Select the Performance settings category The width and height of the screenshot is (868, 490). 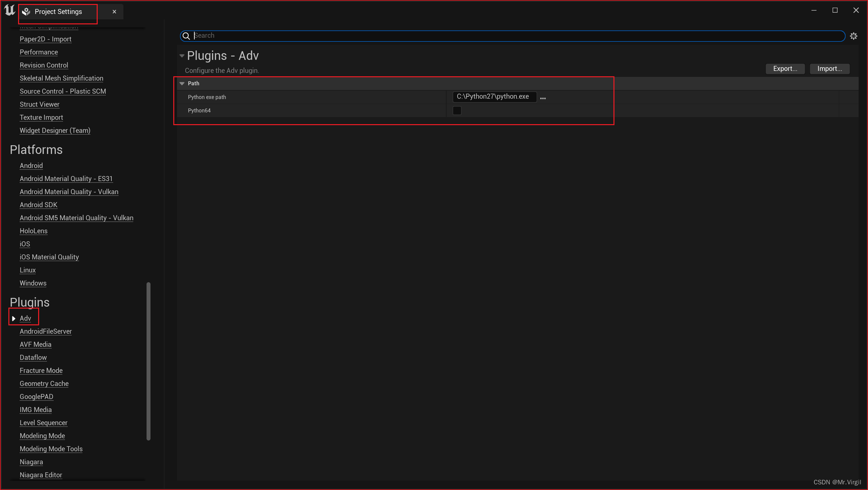point(39,52)
